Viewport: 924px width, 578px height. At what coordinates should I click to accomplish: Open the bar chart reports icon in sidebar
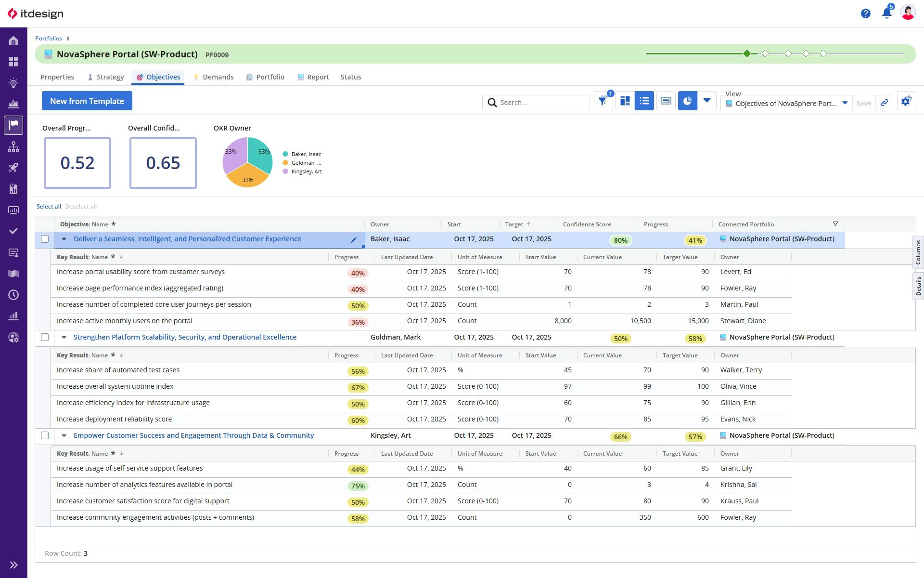13,316
